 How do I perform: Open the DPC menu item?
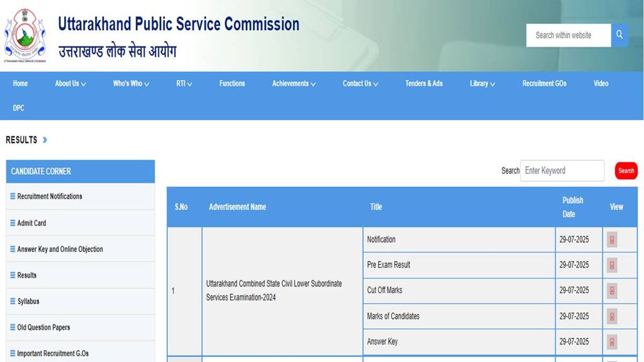coord(18,108)
